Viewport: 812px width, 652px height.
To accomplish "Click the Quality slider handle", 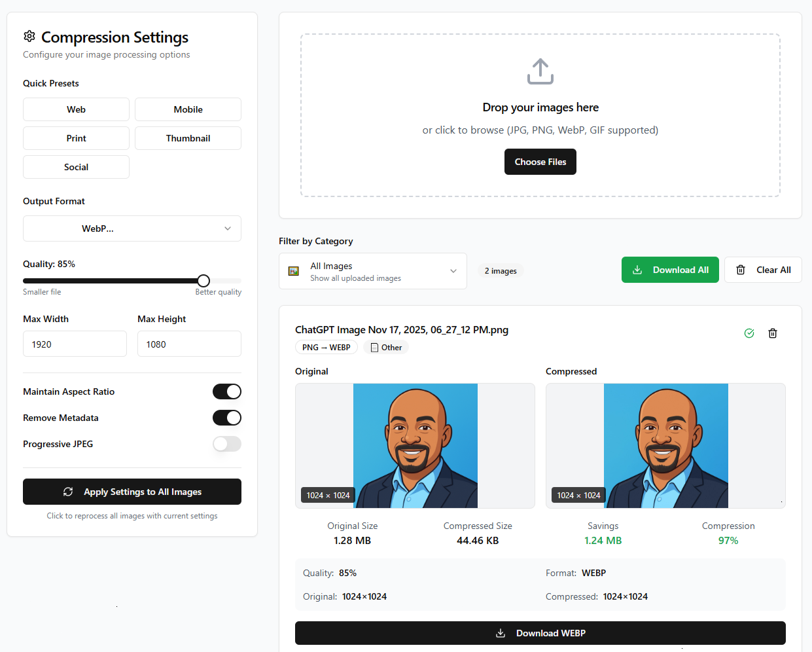I will tap(203, 281).
